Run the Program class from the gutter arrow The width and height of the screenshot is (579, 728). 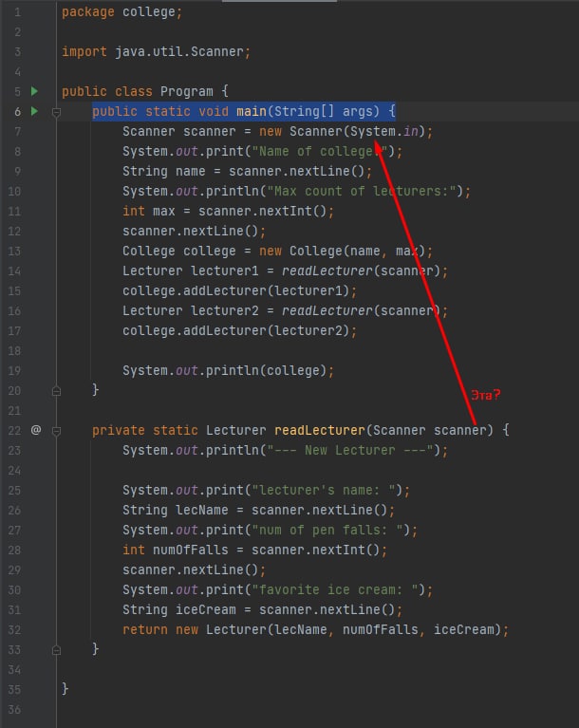click(x=34, y=91)
